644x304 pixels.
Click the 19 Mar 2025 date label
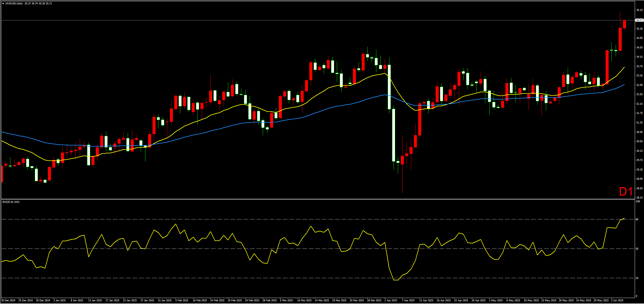pos(339,300)
